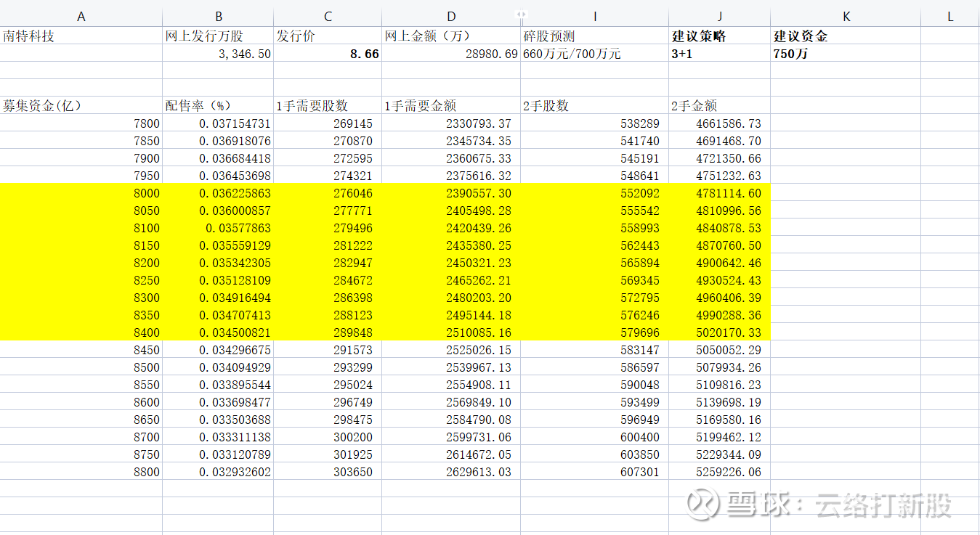Click the cell showing 293299
This screenshot has height=535, width=980.
(328, 367)
